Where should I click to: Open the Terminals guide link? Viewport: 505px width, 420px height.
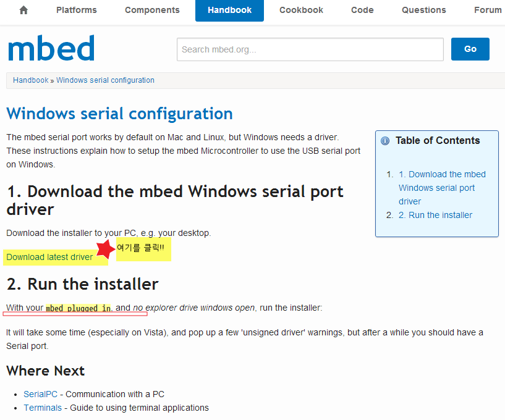pyautogui.click(x=43, y=408)
